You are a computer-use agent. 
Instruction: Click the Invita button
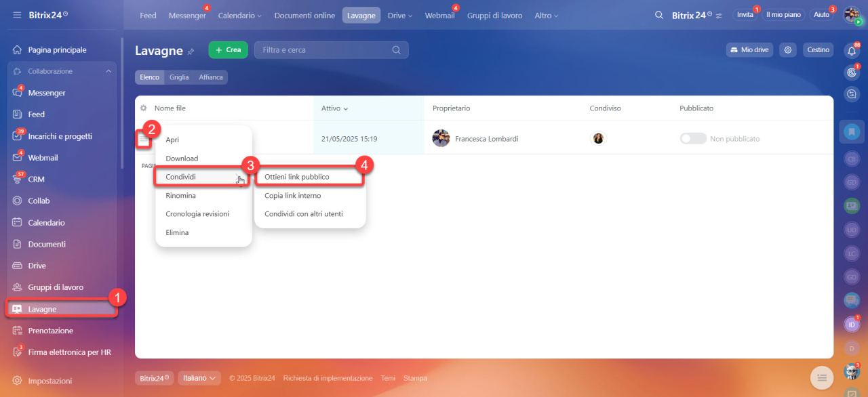point(745,15)
